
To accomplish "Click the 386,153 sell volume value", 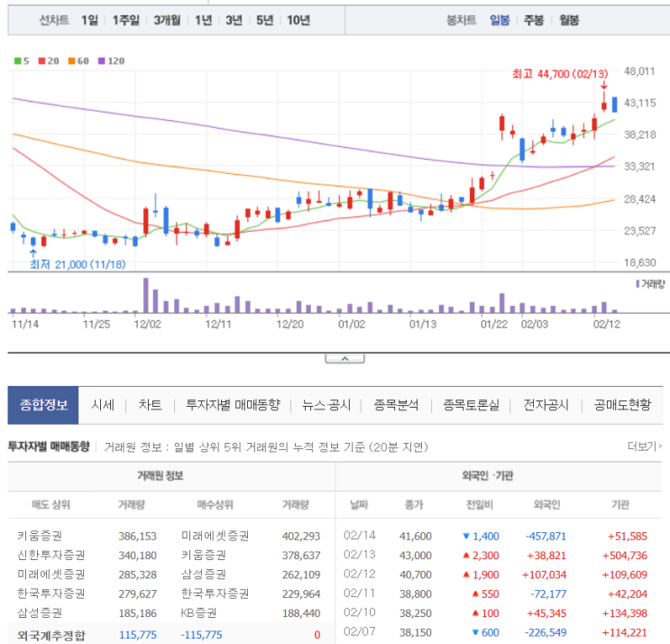I will coord(138,536).
